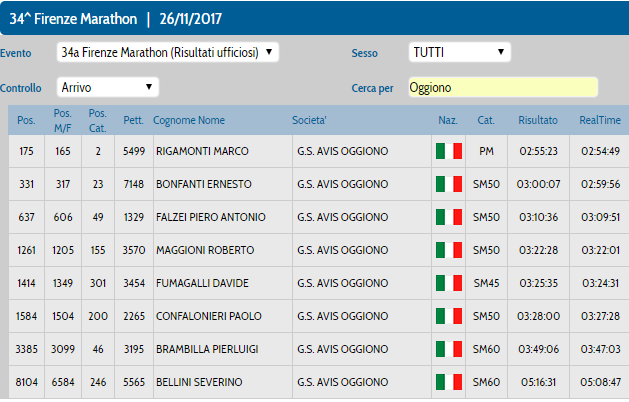The width and height of the screenshot is (629, 402).
Task: Click bib number 5565
Action: pyautogui.click(x=134, y=382)
